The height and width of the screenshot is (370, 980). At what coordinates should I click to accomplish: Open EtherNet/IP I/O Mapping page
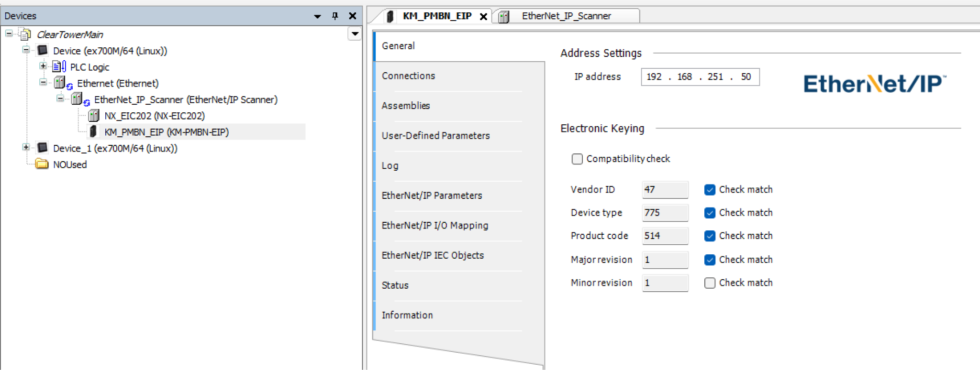pos(434,225)
